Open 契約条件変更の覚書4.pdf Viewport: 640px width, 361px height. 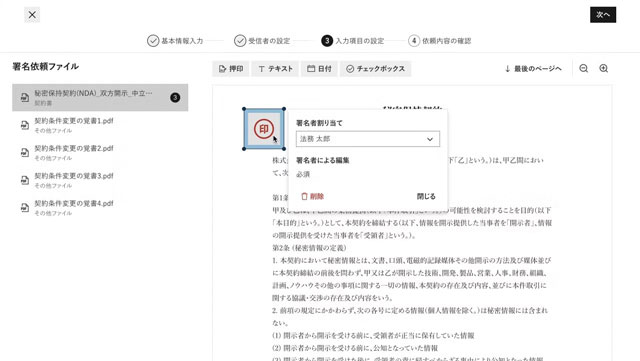point(100,207)
